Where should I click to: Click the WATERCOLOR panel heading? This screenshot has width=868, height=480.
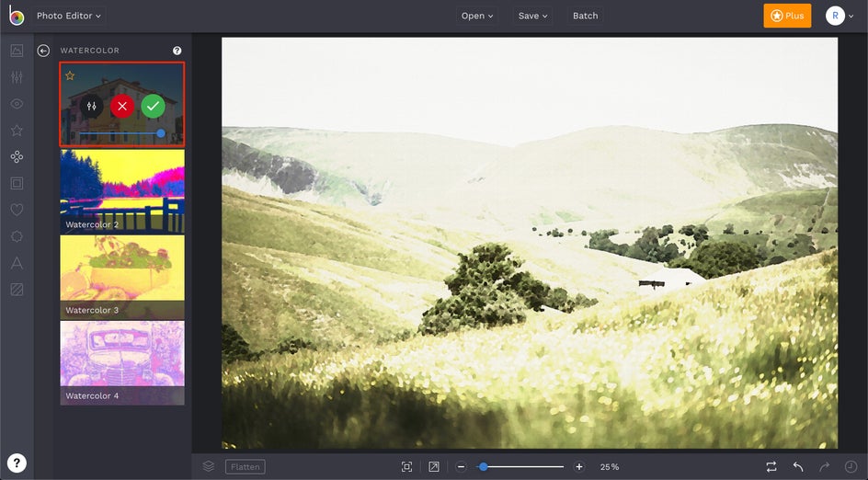click(x=90, y=51)
